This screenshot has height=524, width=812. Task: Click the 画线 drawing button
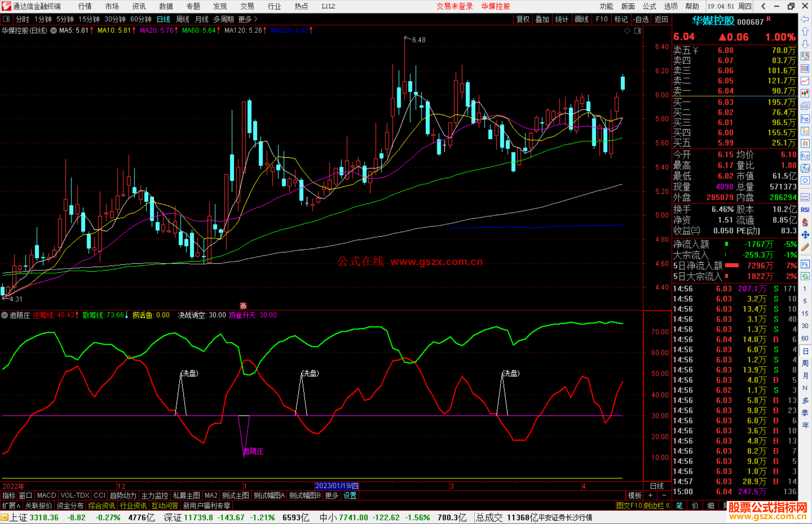click(582, 19)
